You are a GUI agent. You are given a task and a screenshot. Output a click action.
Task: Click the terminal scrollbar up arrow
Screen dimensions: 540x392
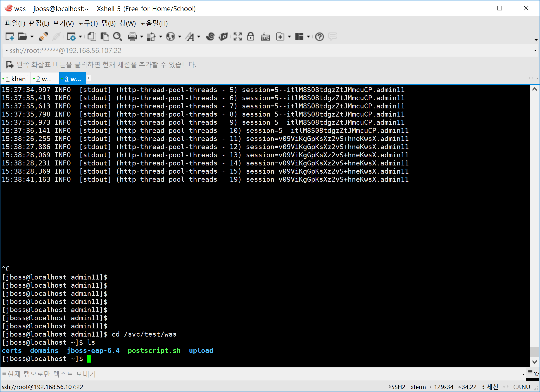(x=534, y=89)
